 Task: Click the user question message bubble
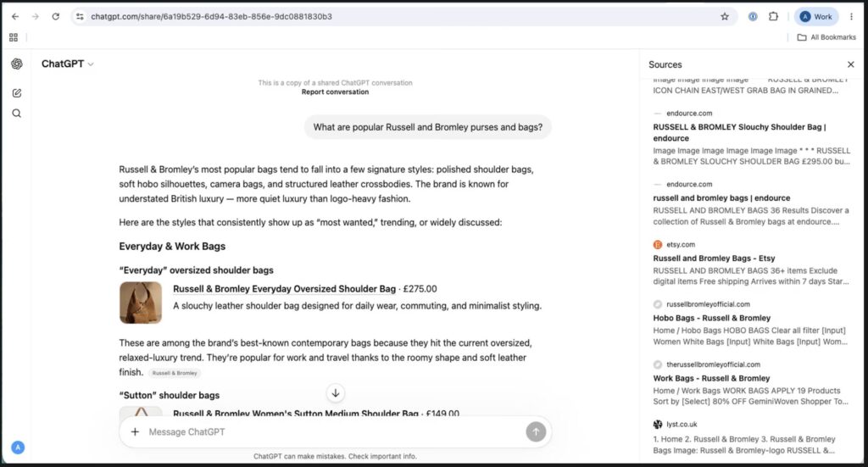[427, 127]
